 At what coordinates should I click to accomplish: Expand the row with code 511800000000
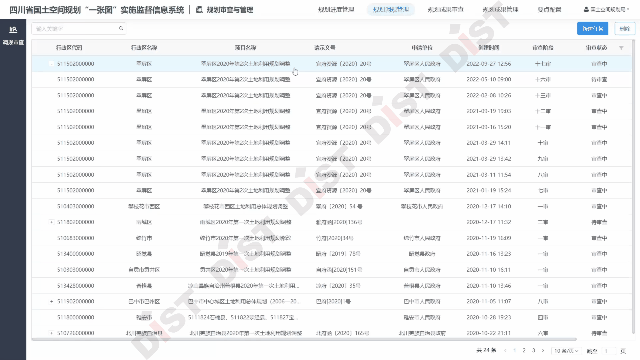point(51,222)
